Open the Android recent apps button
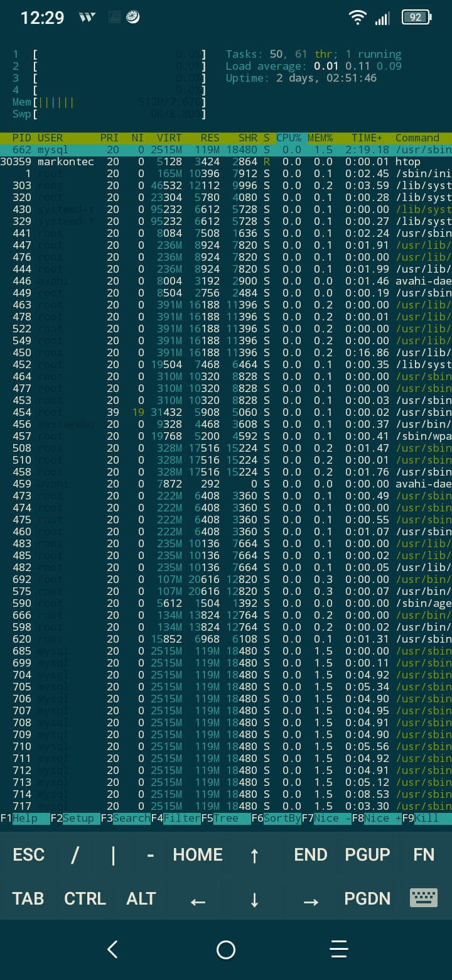The image size is (452, 980). pyautogui.click(x=339, y=949)
